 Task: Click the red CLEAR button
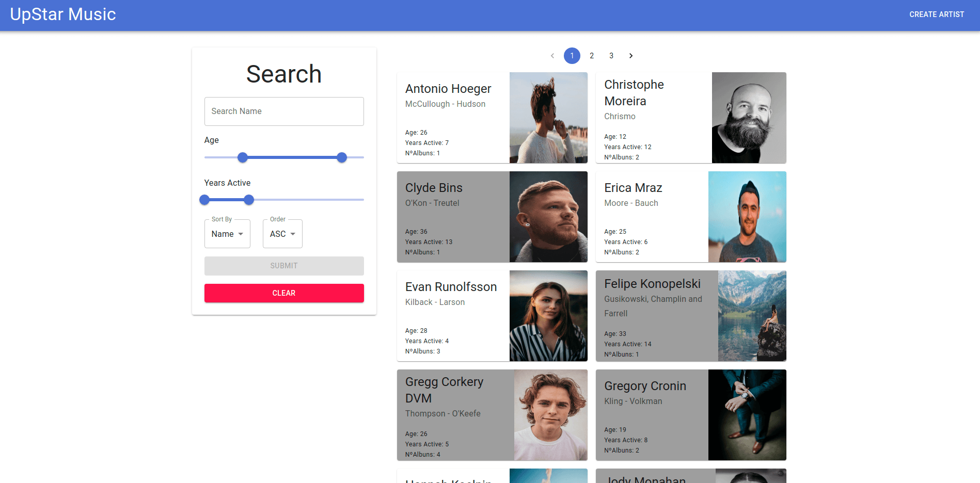[284, 293]
